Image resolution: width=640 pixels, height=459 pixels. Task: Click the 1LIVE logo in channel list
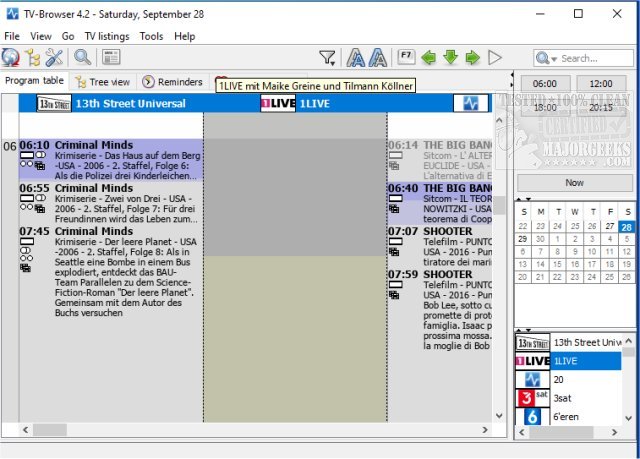(533, 361)
